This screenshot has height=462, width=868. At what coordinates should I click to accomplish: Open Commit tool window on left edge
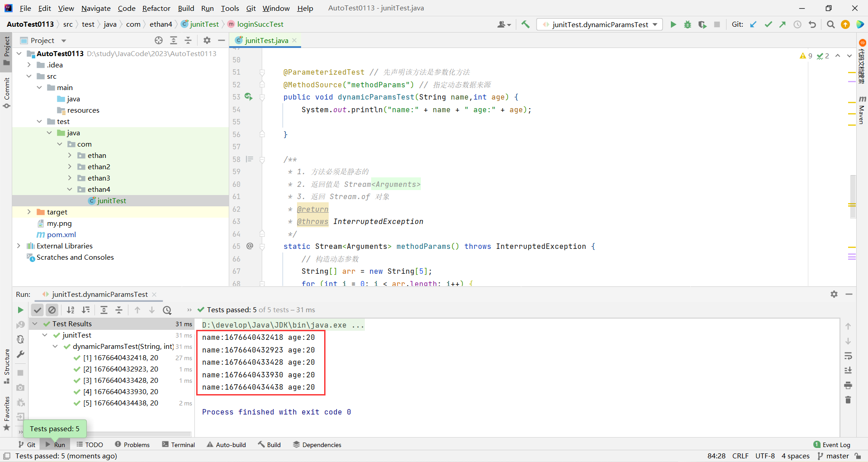pyautogui.click(x=7, y=93)
